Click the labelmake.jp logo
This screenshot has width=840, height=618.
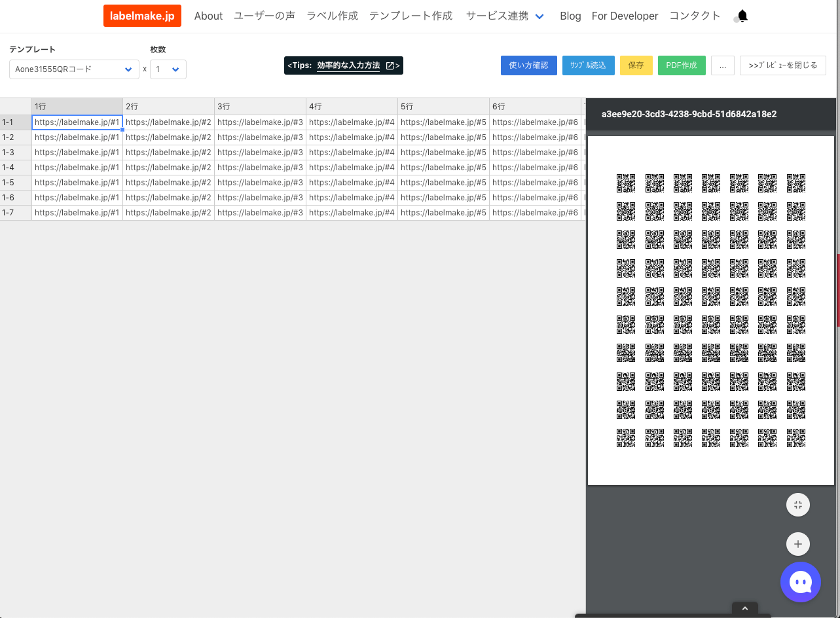point(142,16)
